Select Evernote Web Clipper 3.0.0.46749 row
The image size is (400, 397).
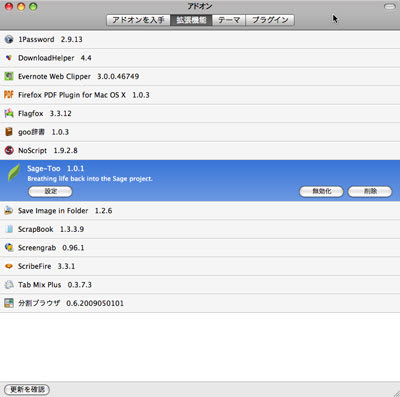point(200,76)
